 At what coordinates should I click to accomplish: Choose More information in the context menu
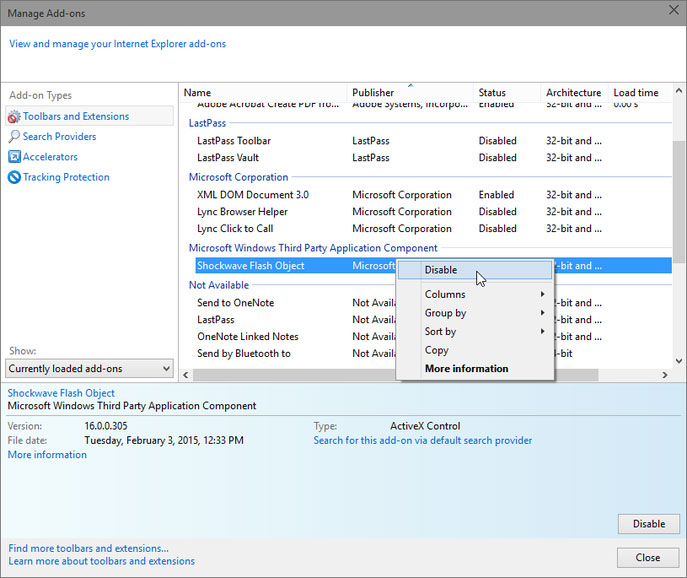coord(475,369)
